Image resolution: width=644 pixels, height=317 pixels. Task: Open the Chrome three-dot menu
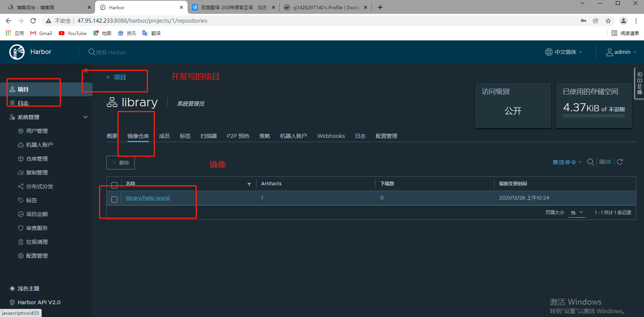(x=636, y=21)
